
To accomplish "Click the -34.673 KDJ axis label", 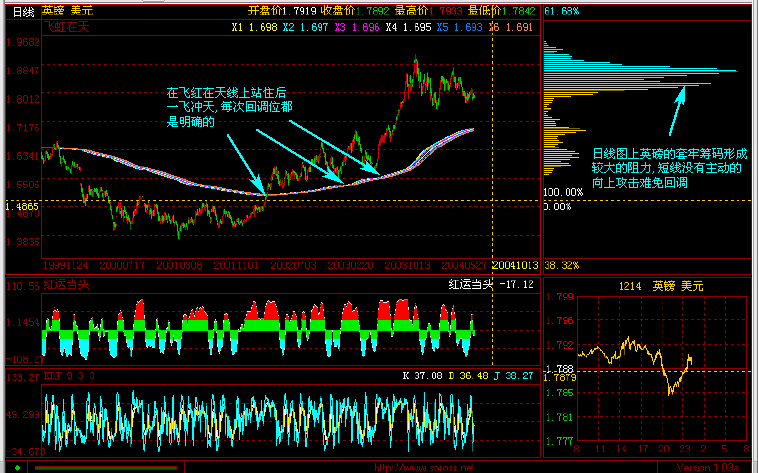I will pos(25,452).
